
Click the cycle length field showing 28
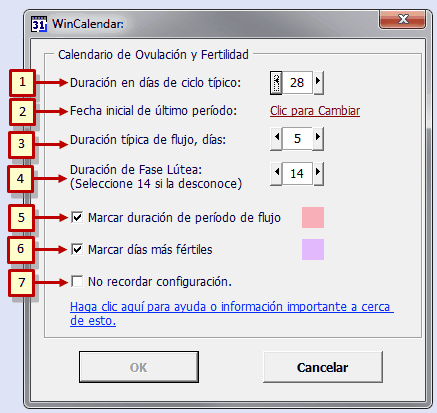pos(297,82)
